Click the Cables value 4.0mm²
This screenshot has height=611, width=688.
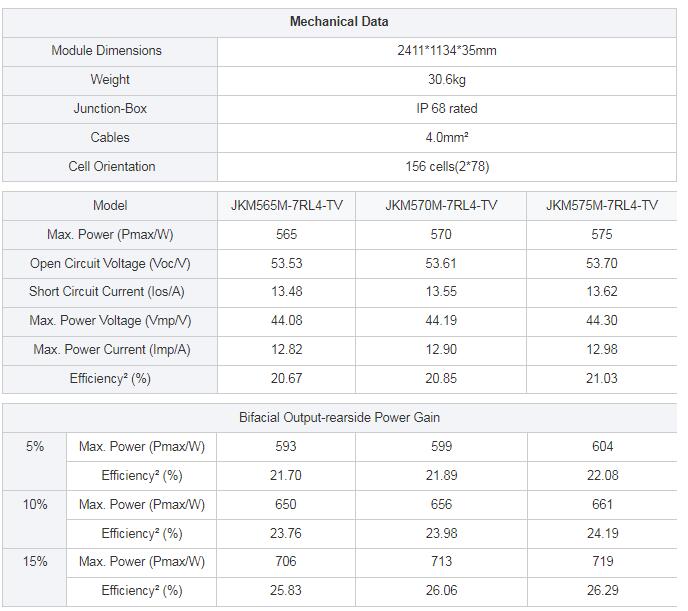coord(447,137)
